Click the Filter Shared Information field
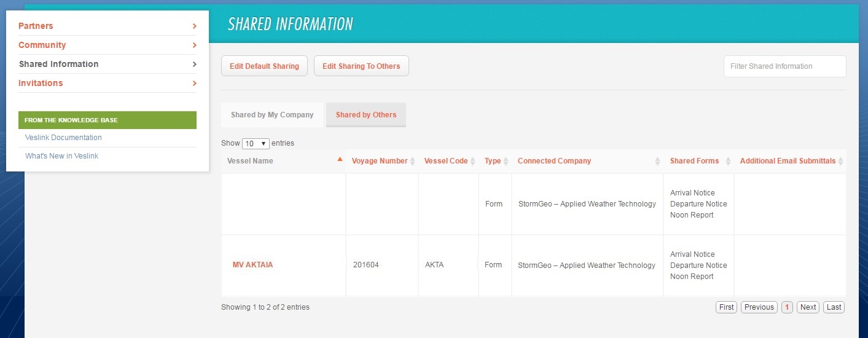868x338 pixels. [784, 66]
